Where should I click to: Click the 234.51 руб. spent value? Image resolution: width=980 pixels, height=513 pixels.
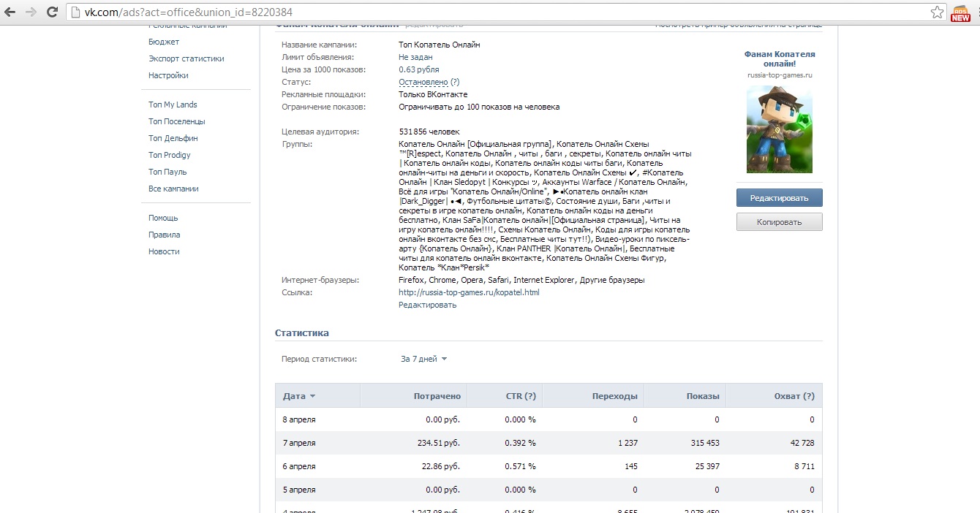click(438, 443)
